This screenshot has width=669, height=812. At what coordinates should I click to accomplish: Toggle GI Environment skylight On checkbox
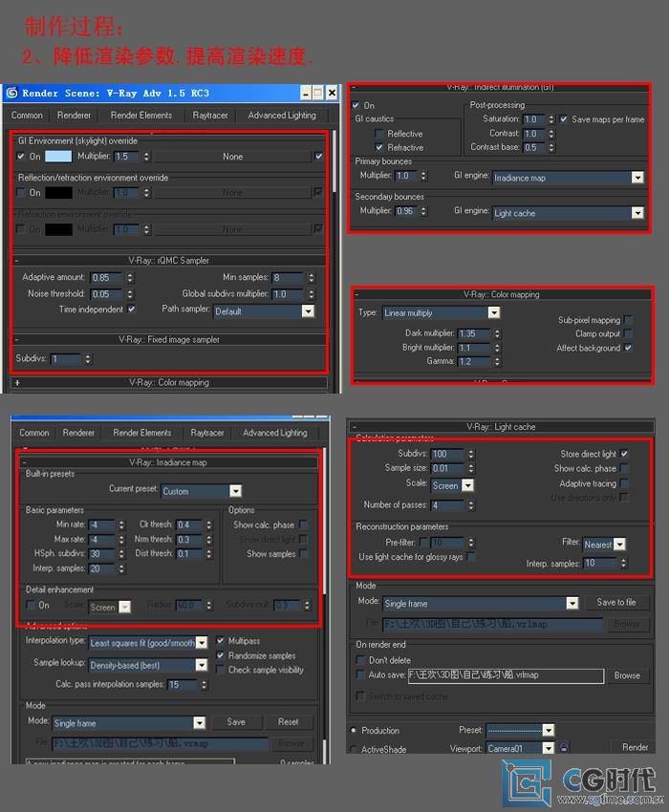pyautogui.click(x=21, y=156)
